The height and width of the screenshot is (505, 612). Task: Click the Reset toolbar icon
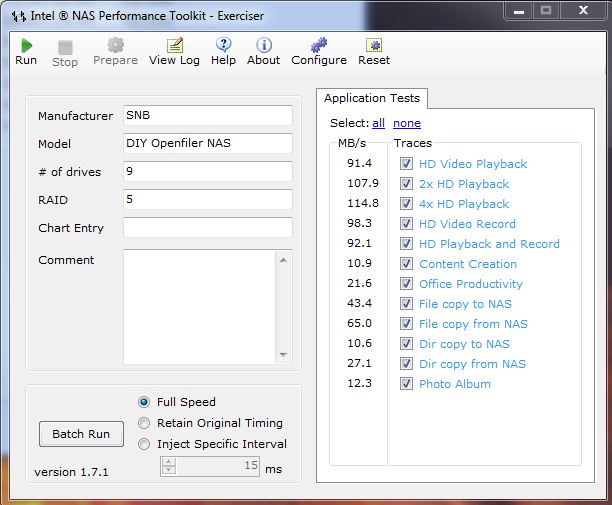point(374,45)
